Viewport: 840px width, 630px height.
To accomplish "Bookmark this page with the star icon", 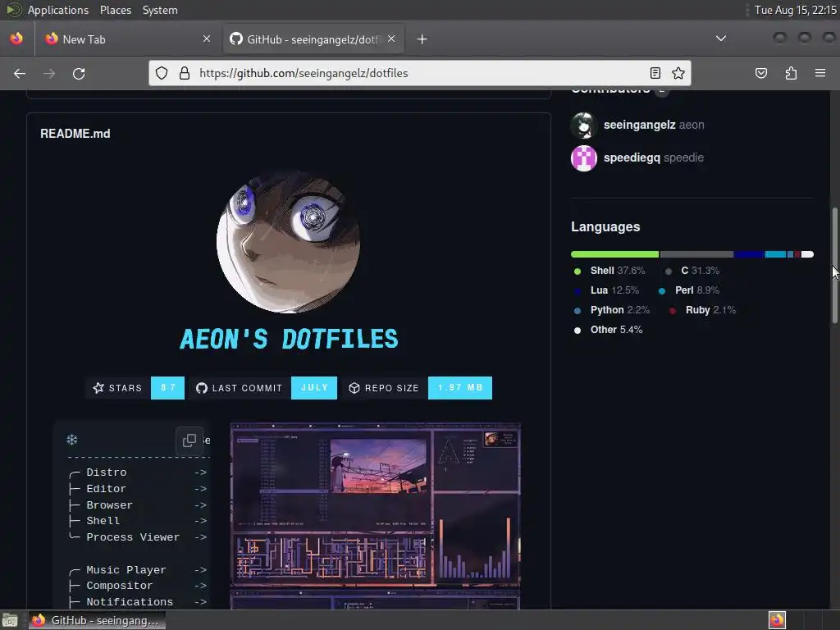I will (678, 73).
